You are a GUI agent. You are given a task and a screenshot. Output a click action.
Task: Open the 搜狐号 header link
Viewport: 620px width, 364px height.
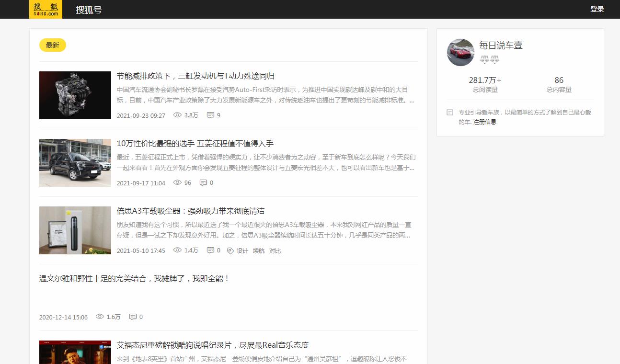[89, 10]
